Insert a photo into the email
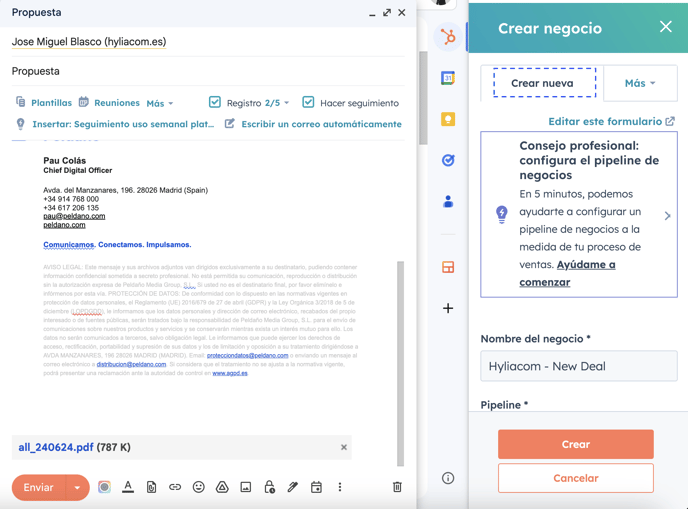The image size is (688, 509). (246, 487)
